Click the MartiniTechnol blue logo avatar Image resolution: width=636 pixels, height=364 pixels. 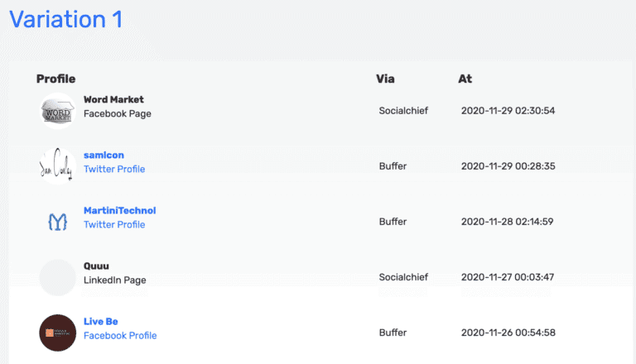[58, 222]
